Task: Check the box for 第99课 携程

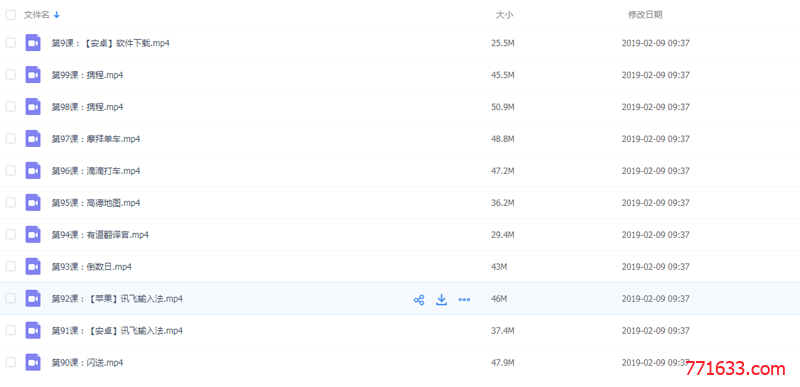Action: (11, 75)
